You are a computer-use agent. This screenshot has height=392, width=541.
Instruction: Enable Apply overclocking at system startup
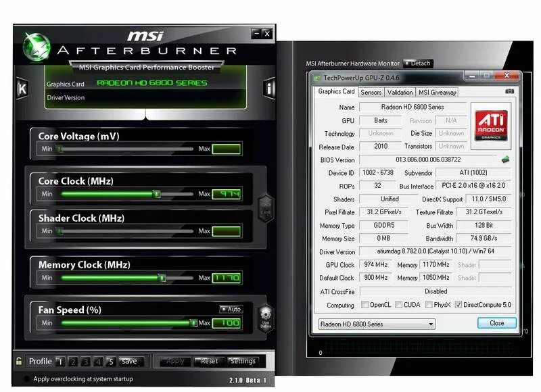point(26,379)
